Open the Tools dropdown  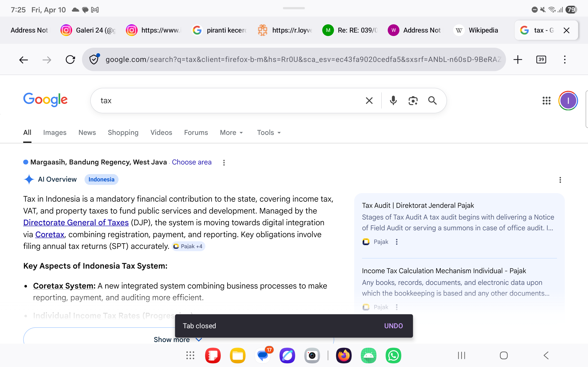pos(268,133)
